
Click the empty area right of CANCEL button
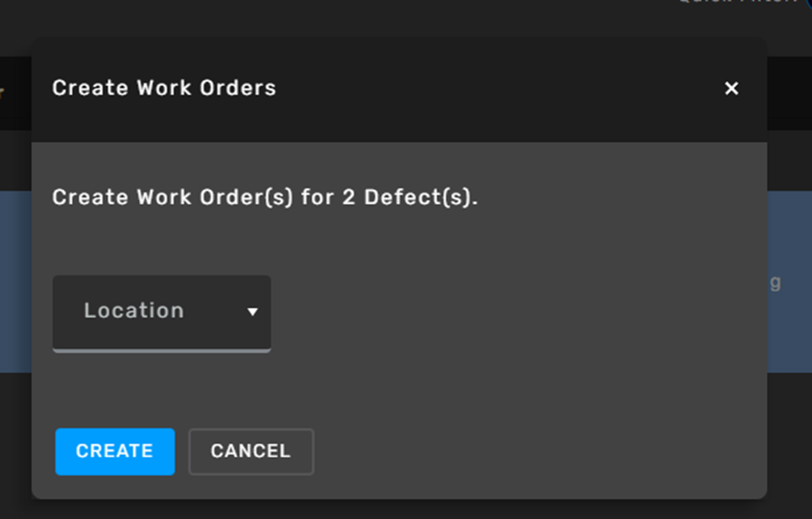pos(538,451)
